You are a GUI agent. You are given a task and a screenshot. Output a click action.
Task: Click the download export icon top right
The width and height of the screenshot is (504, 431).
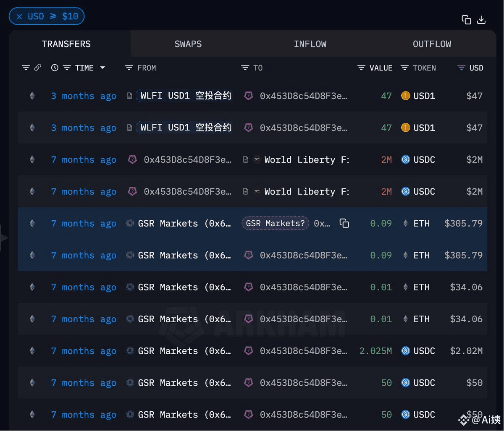(481, 20)
